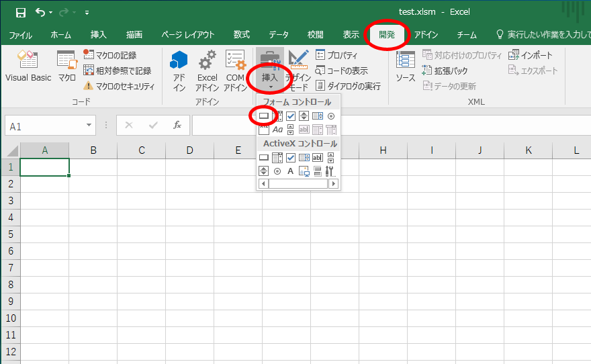591x364 pixels.
Task: Insert an ActiveX label (A)
Action: (291, 171)
